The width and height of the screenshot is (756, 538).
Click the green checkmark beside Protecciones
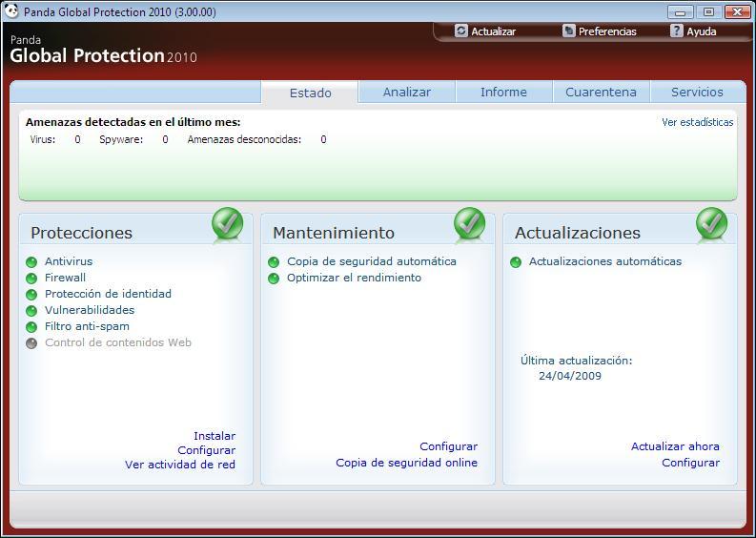(x=227, y=224)
